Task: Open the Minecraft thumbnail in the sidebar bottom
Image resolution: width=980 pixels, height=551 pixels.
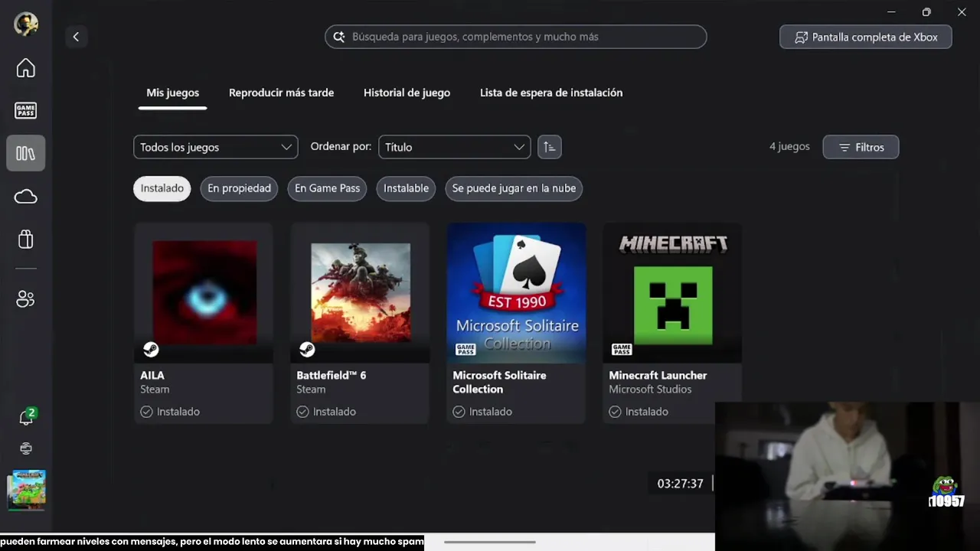Action: (x=26, y=490)
